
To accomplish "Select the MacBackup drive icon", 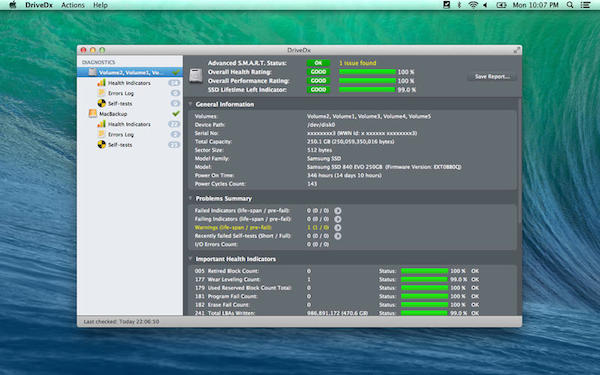I will click(93, 114).
